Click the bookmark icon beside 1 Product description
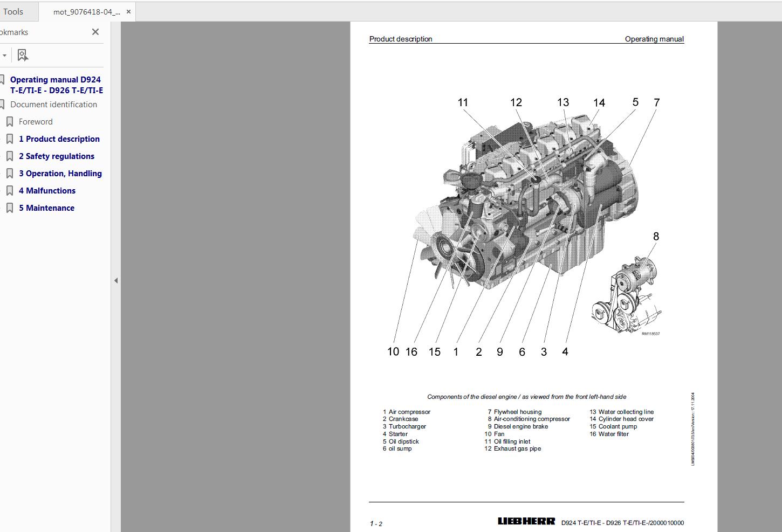The width and height of the screenshot is (782, 532). 10,139
